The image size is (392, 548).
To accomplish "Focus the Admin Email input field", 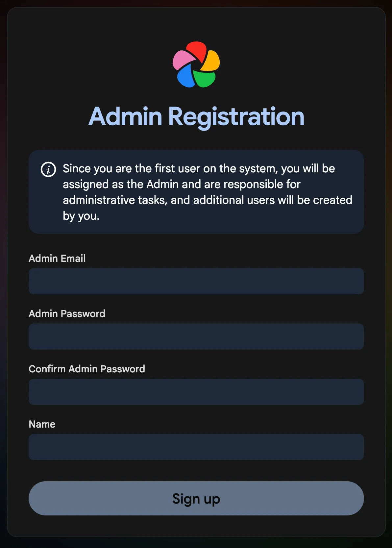I will pyautogui.click(x=196, y=281).
